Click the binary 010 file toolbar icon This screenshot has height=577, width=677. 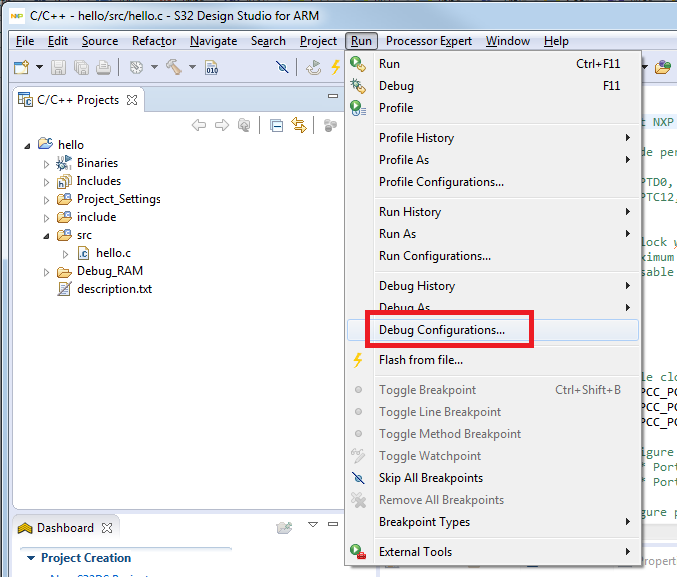212,67
